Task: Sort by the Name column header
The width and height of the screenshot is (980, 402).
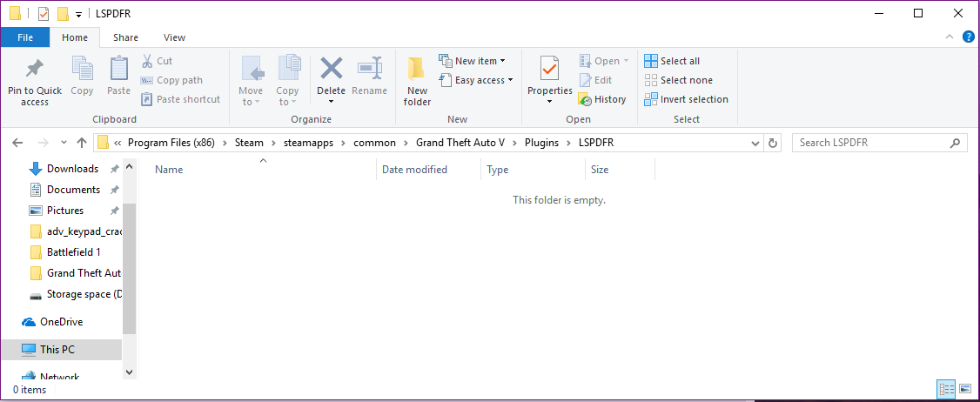Action: coord(169,170)
